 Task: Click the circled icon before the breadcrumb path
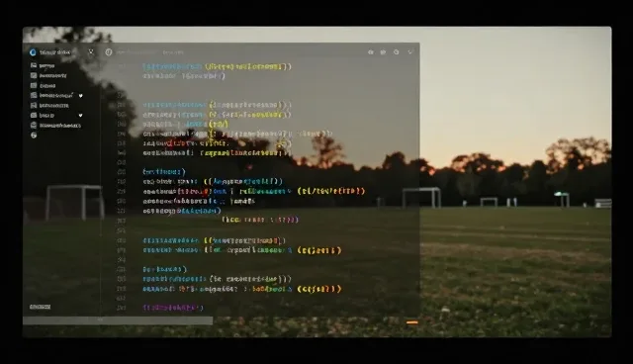click(x=109, y=52)
